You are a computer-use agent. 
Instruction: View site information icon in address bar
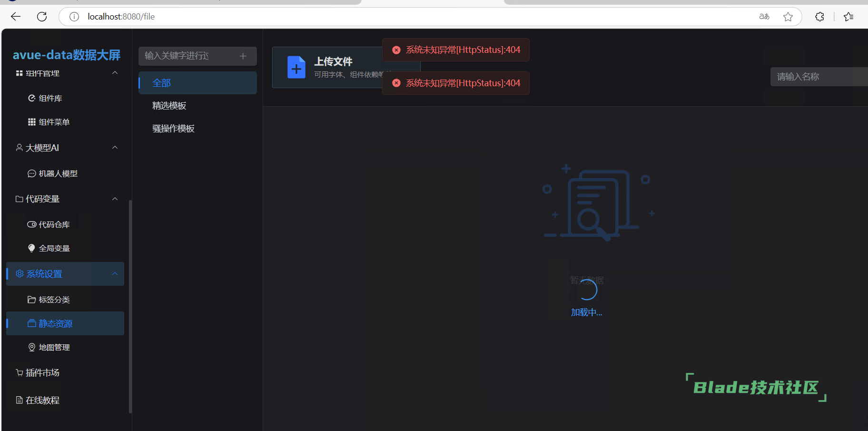click(x=74, y=17)
